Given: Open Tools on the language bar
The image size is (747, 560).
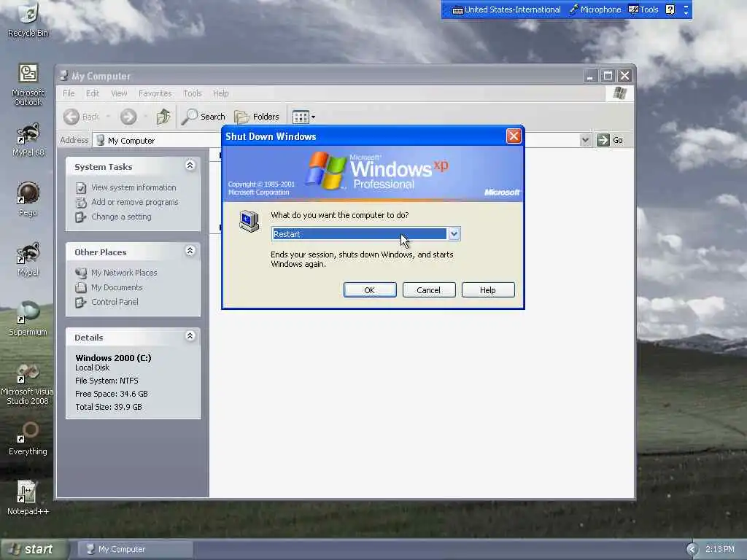Looking at the screenshot, I should (x=643, y=9).
